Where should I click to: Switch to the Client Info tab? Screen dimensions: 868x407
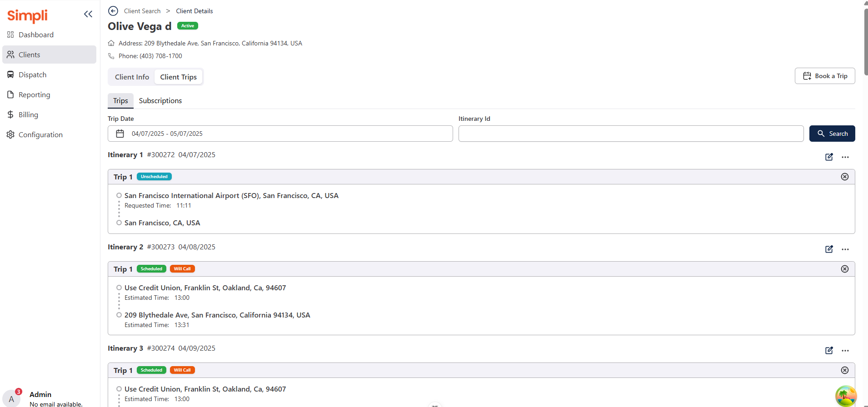coord(132,77)
